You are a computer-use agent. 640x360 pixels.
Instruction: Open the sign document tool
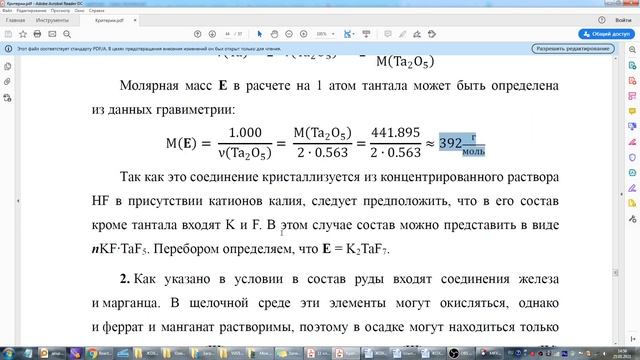click(x=417, y=34)
